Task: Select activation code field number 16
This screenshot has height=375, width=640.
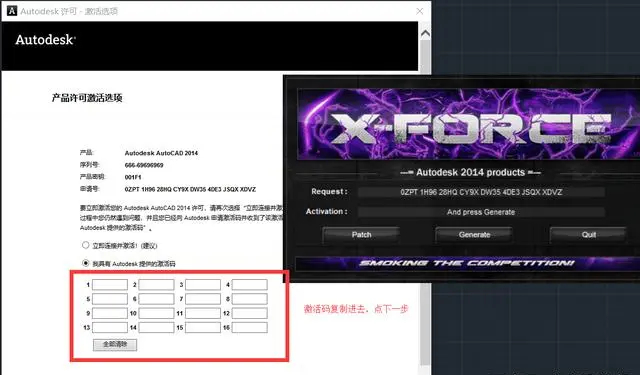Action: [x=250, y=327]
